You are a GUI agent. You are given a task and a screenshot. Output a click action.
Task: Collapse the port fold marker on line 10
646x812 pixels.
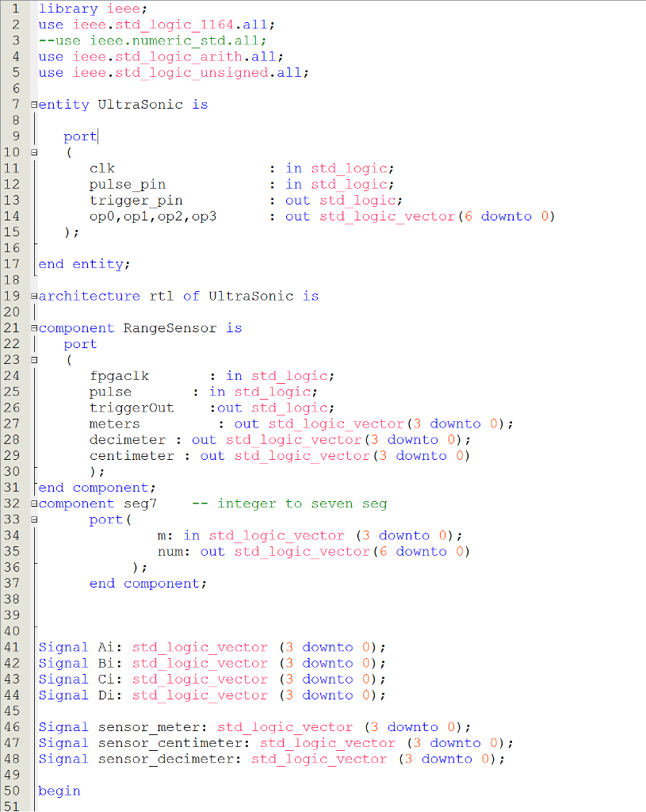[x=33, y=151]
